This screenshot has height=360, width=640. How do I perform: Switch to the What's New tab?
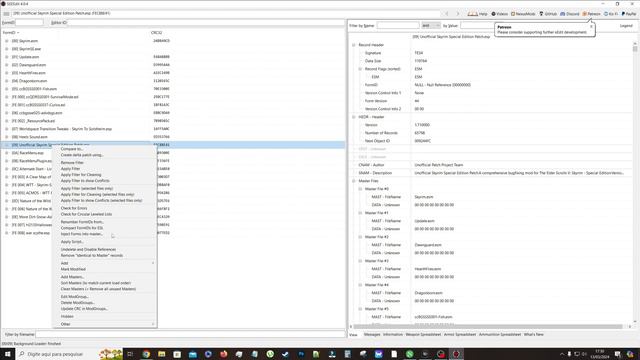click(533, 335)
